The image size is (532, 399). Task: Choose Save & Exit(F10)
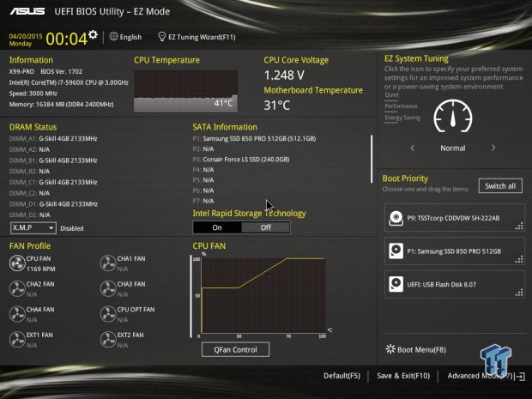tap(403, 376)
